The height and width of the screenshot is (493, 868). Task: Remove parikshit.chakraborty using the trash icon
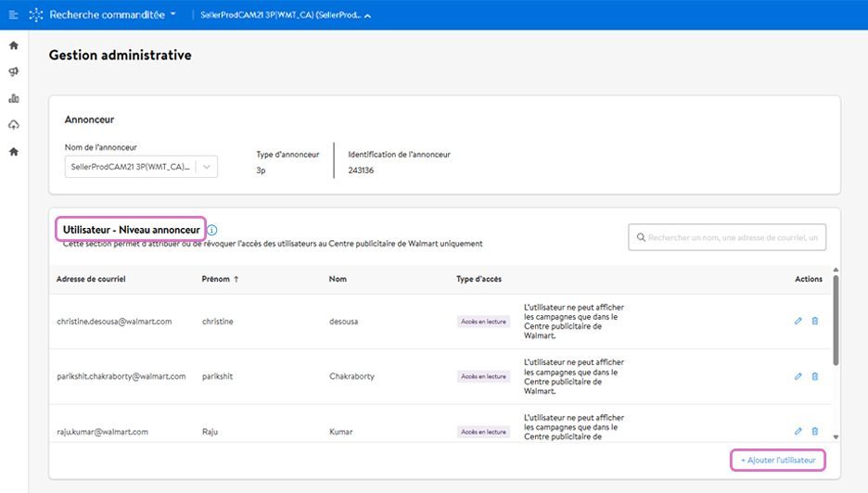(x=815, y=376)
